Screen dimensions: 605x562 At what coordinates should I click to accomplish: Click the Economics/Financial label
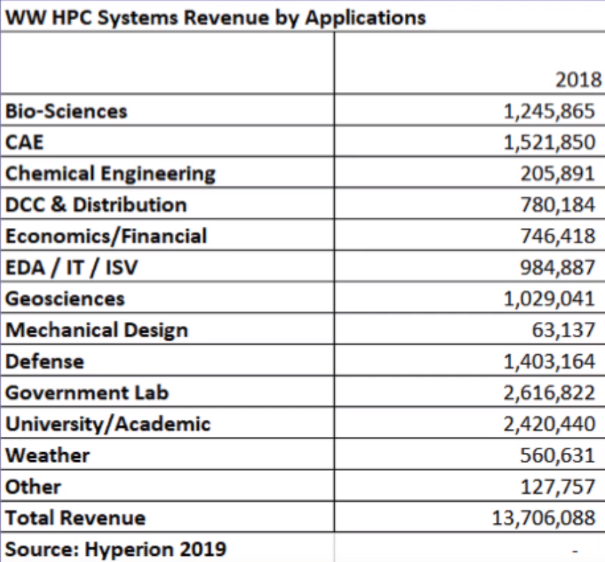(106, 236)
